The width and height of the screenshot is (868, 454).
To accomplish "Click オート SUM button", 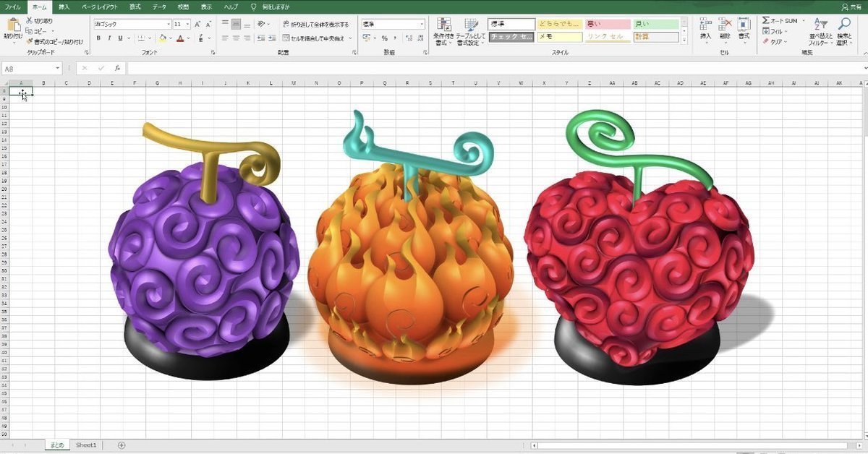I will tap(780, 21).
